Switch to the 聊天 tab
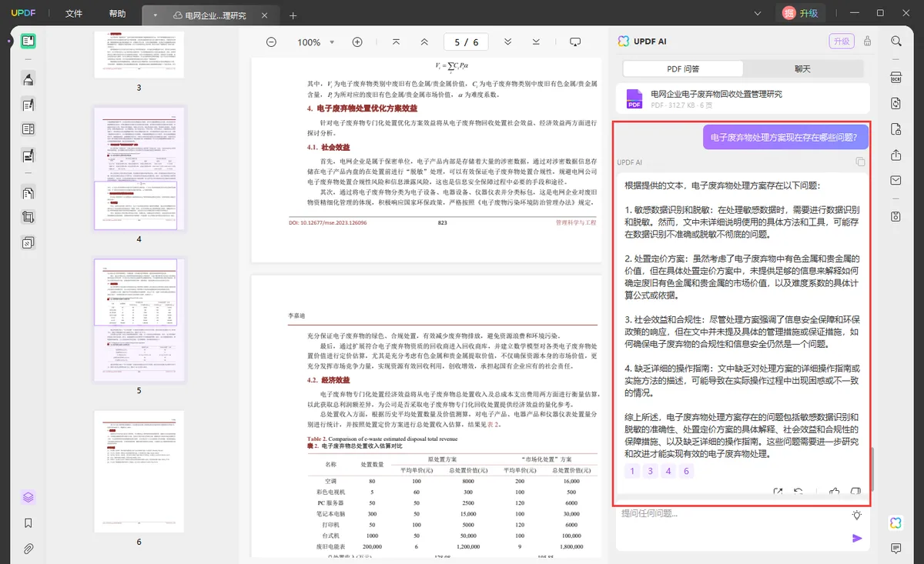The image size is (924, 564). tap(802, 69)
